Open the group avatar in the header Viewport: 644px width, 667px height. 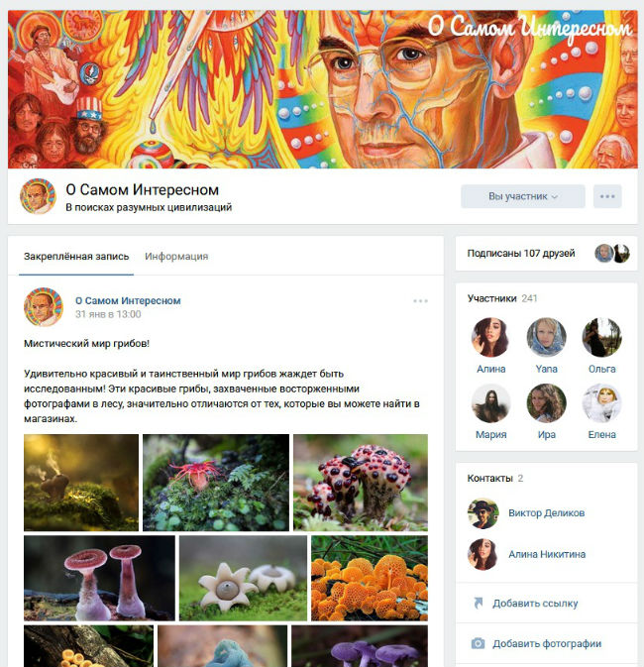pyautogui.click(x=38, y=196)
